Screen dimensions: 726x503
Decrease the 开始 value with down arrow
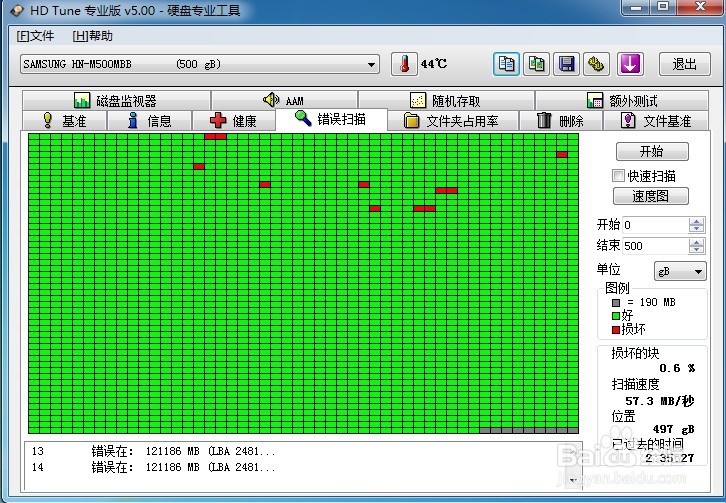(x=696, y=229)
